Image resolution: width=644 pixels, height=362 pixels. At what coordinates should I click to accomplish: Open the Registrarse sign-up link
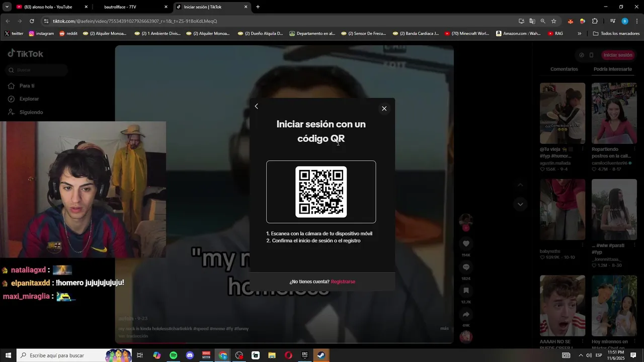pos(343,282)
